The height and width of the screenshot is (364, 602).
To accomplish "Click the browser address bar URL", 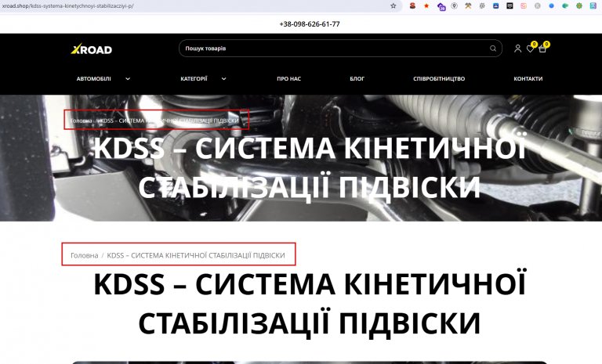I will (x=68, y=5).
